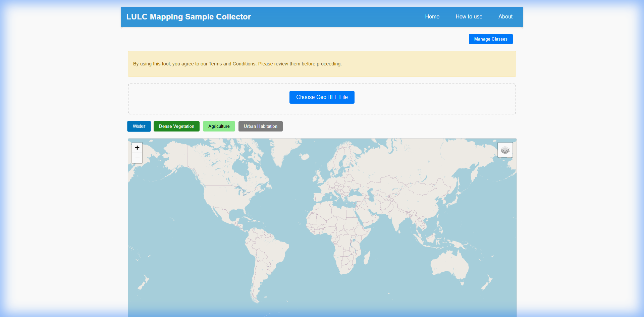Screen dimensions: 644x317
Task: Click on Australia on the map
Action: [449, 265]
